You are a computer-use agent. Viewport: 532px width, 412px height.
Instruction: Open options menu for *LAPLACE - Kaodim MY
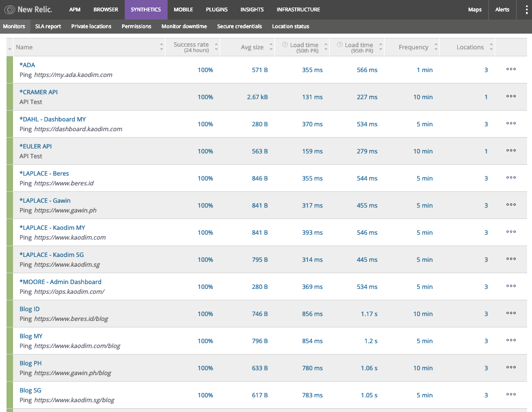511,232
